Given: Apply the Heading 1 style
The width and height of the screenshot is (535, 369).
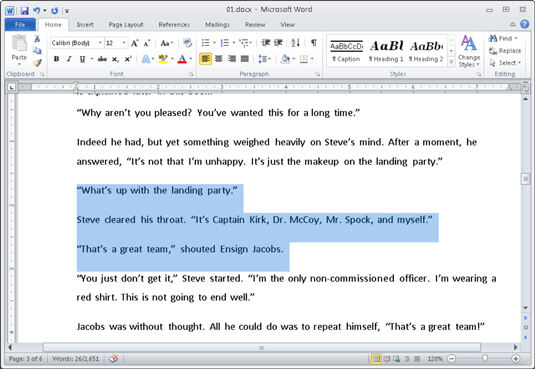Looking at the screenshot, I should point(386,51).
